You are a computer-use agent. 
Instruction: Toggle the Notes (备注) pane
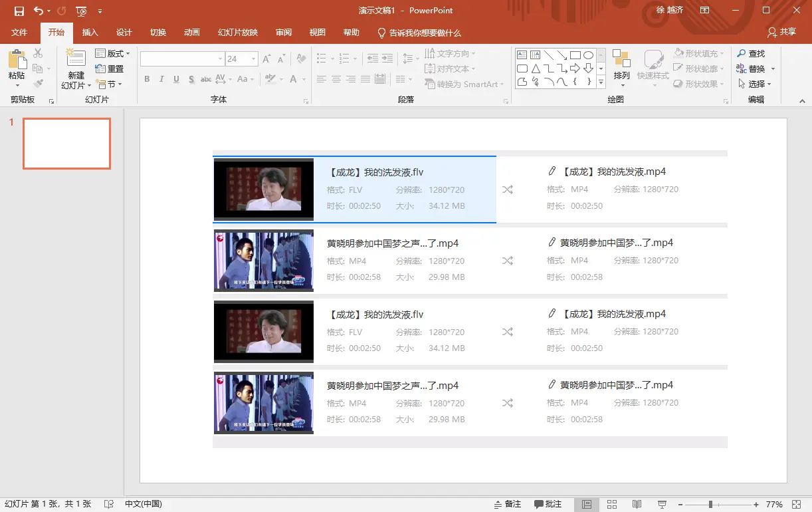[507, 504]
